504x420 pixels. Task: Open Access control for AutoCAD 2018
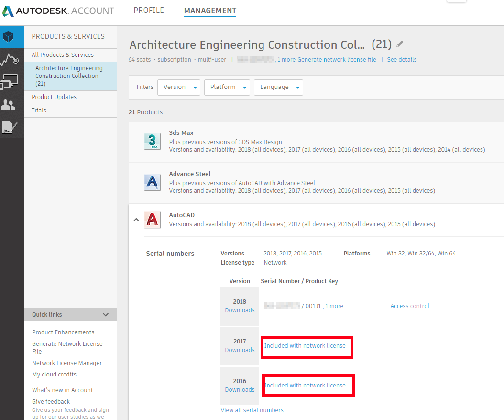click(410, 306)
